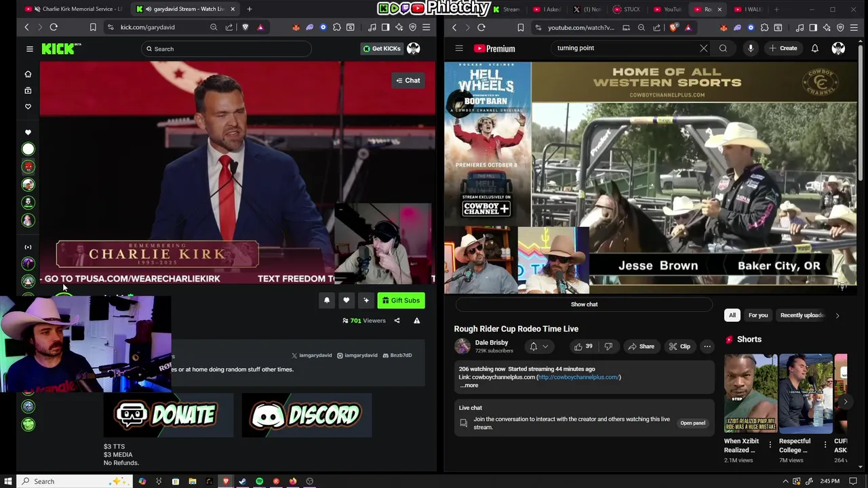Screen dimensions: 868x488
Task: Like the Rough Rider Cup video
Action: coord(583,346)
